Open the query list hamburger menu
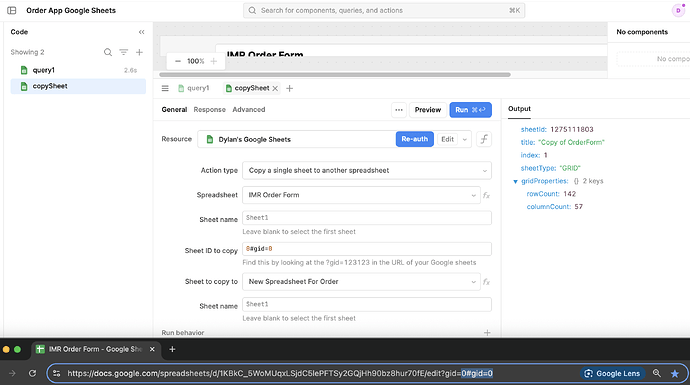This screenshot has height=385, width=690. tap(165, 88)
